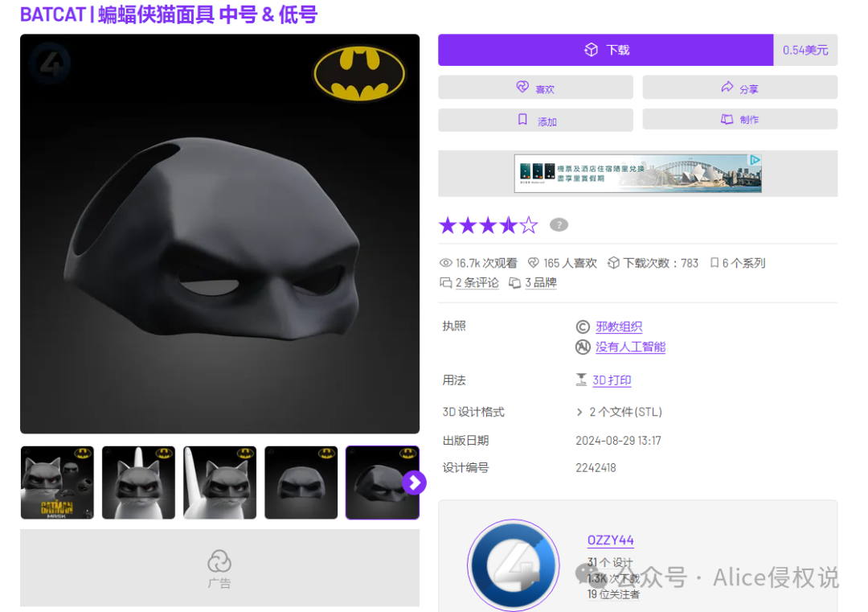The width and height of the screenshot is (868, 612).
Task: Share the design via 分享 button
Action: [x=739, y=88]
